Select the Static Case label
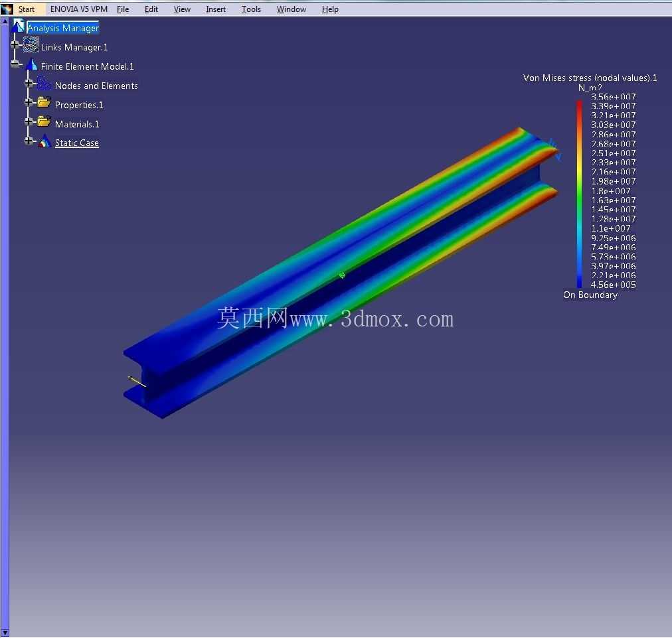 [77, 143]
